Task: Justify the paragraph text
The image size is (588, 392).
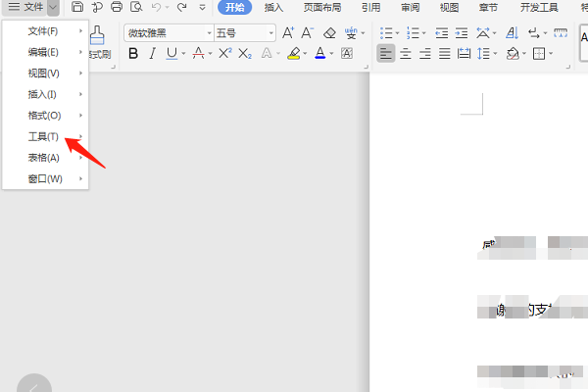Action: tap(445, 54)
